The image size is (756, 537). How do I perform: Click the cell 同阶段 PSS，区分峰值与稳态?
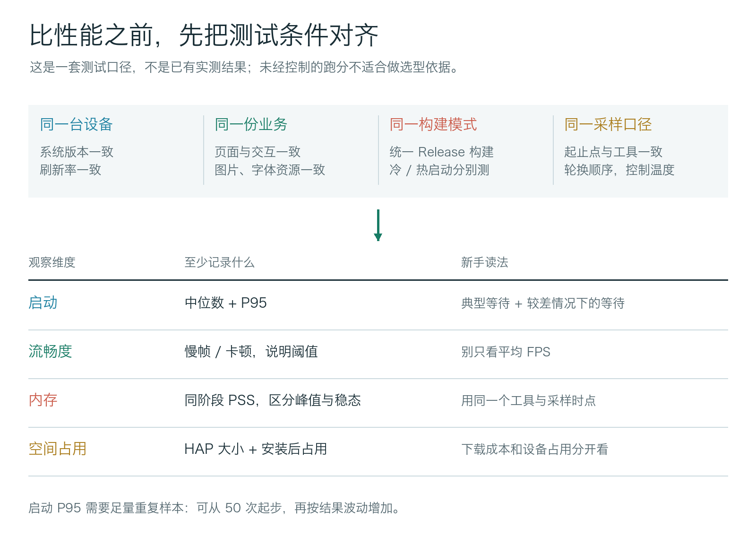tap(273, 400)
